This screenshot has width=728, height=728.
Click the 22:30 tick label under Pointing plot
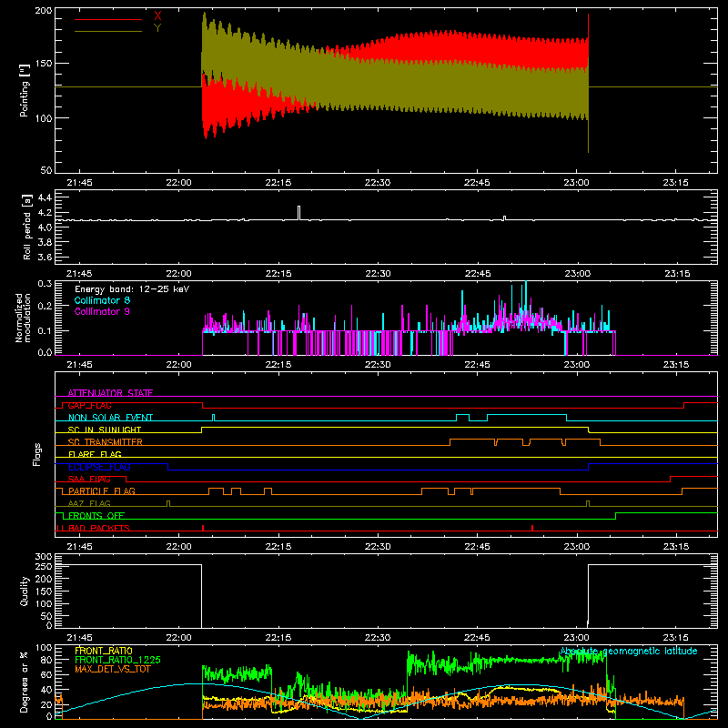click(378, 183)
